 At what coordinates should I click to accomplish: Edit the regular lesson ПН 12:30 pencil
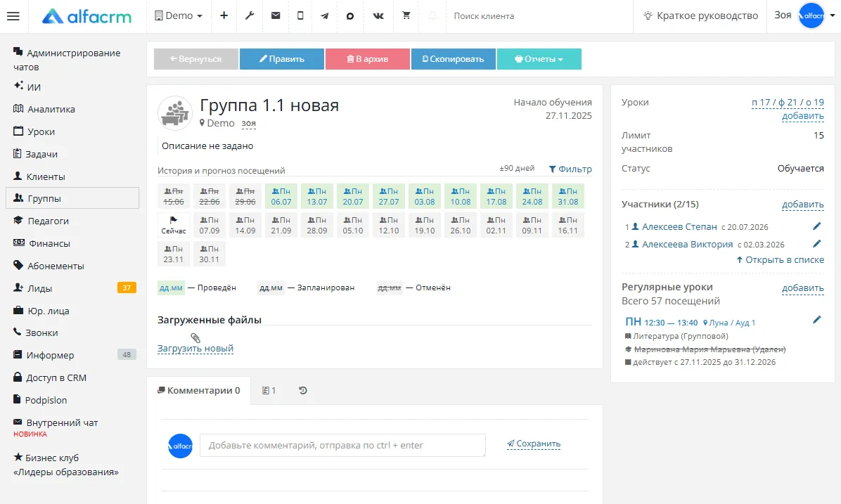[817, 320]
